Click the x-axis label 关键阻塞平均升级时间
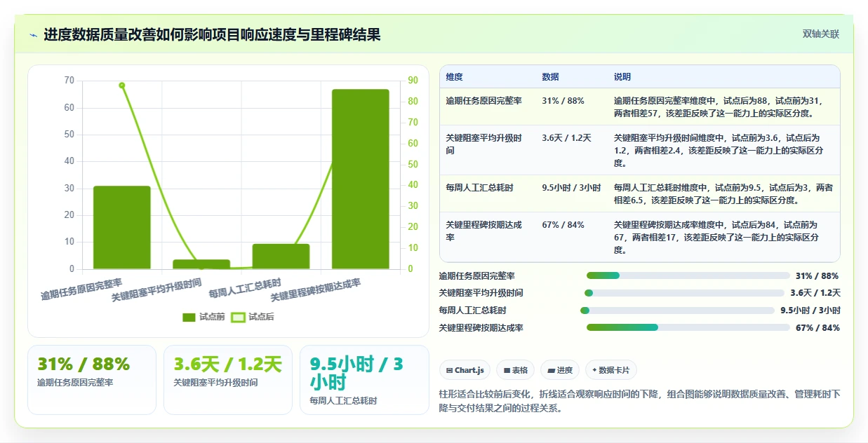 (156, 290)
